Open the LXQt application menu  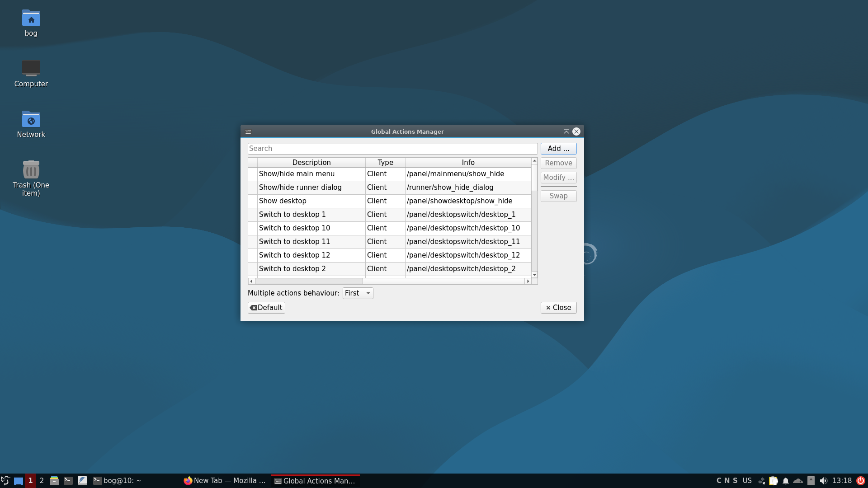[x=5, y=480]
